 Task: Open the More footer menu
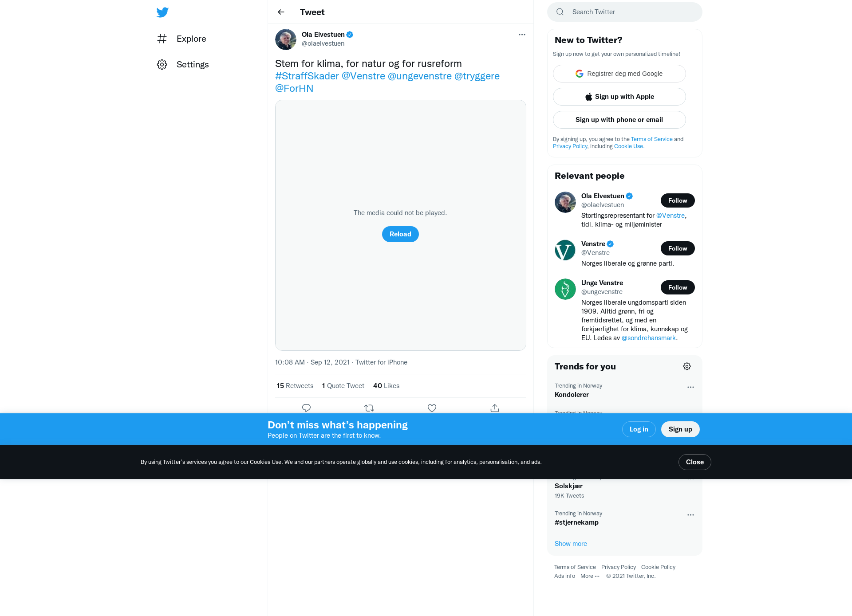click(x=590, y=576)
